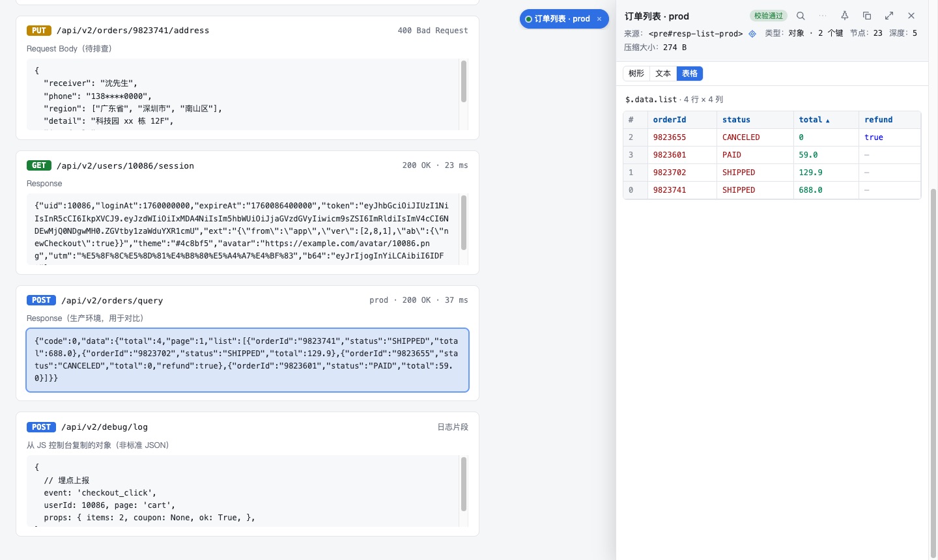Click the total value 59.0
Image resolution: width=938 pixels, height=560 pixels.
tap(808, 155)
